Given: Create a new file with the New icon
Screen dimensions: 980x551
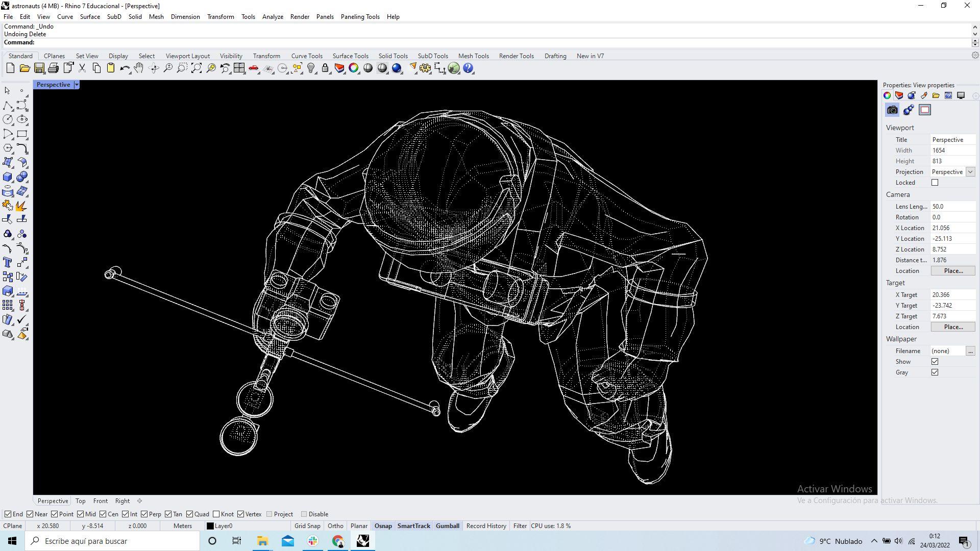Looking at the screenshot, I should click(10, 68).
